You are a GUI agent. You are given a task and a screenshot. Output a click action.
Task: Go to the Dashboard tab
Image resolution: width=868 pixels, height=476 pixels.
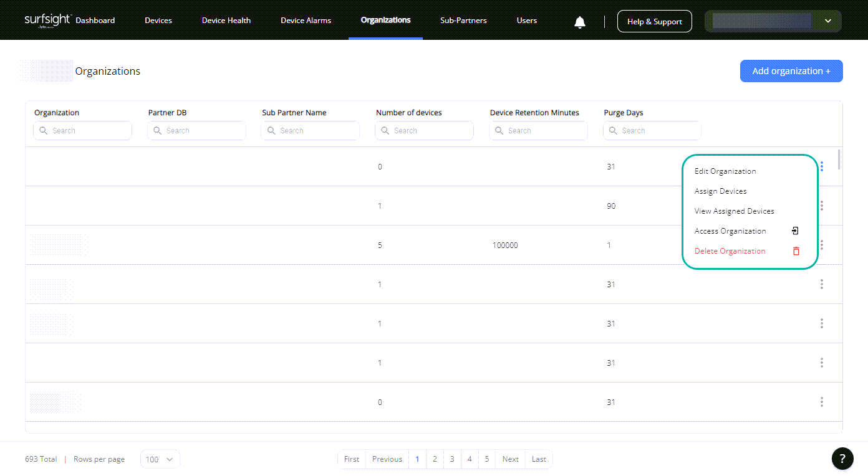pyautogui.click(x=95, y=21)
